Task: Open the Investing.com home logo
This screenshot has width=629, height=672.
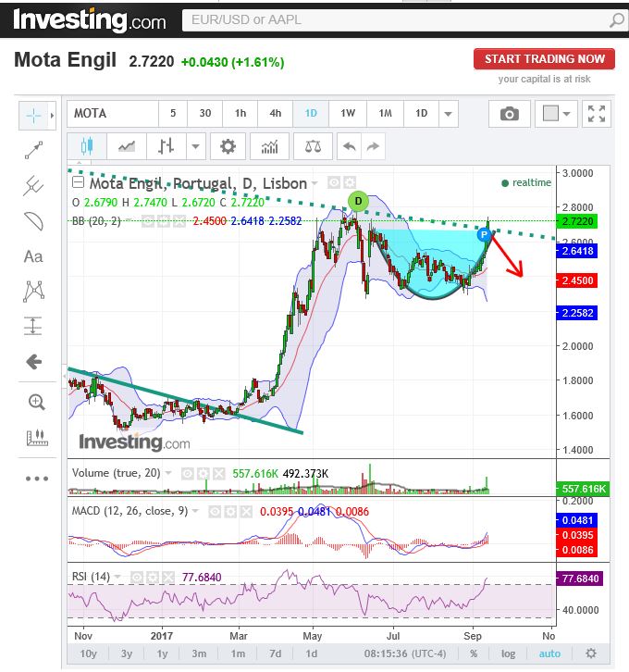Action: [90, 20]
